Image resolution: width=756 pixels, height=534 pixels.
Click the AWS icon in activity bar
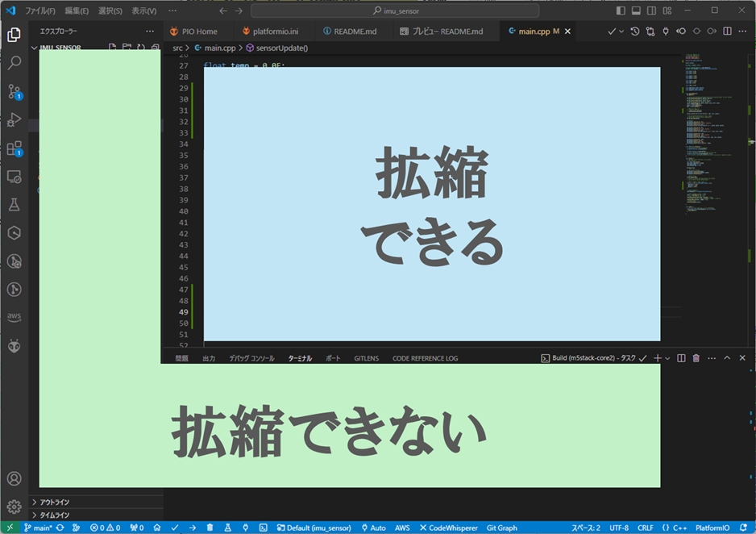pos(14,317)
